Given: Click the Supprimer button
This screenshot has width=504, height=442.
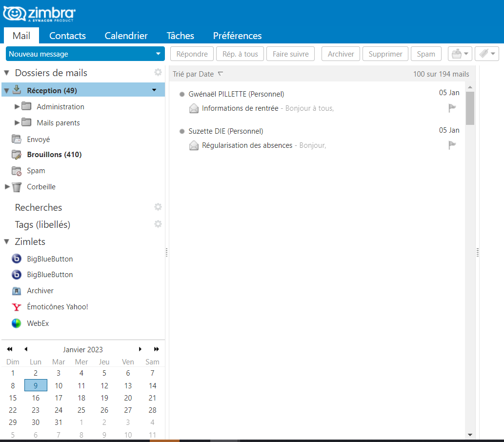Looking at the screenshot, I should [385, 54].
